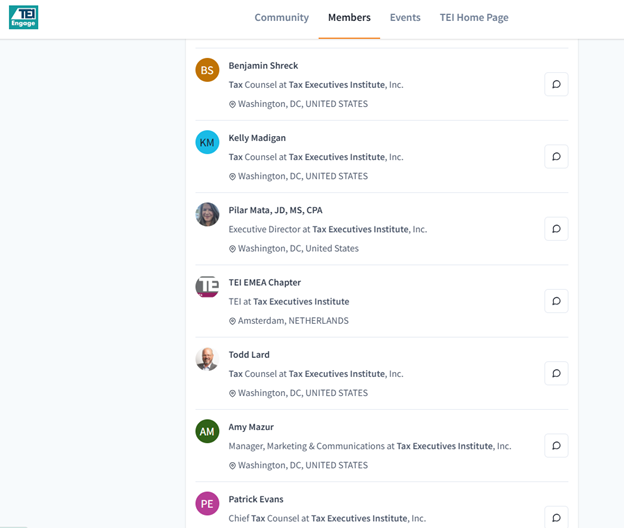
Task: Click Pilar Mata's Executive Director title
Action: click(328, 229)
